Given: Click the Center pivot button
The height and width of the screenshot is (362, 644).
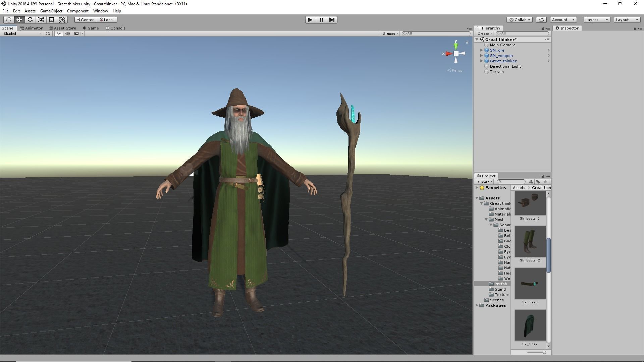Looking at the screenshot, I should (x=85, y=20).
